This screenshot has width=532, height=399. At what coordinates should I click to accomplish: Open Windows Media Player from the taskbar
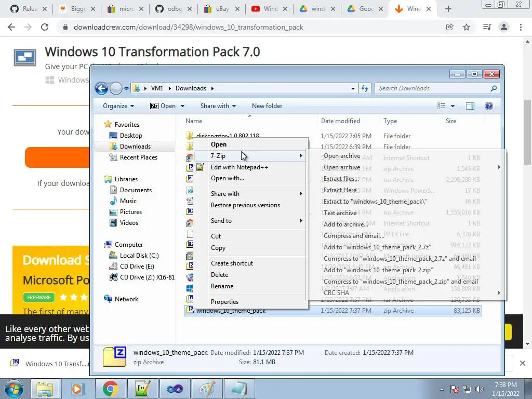coord(77,389)
